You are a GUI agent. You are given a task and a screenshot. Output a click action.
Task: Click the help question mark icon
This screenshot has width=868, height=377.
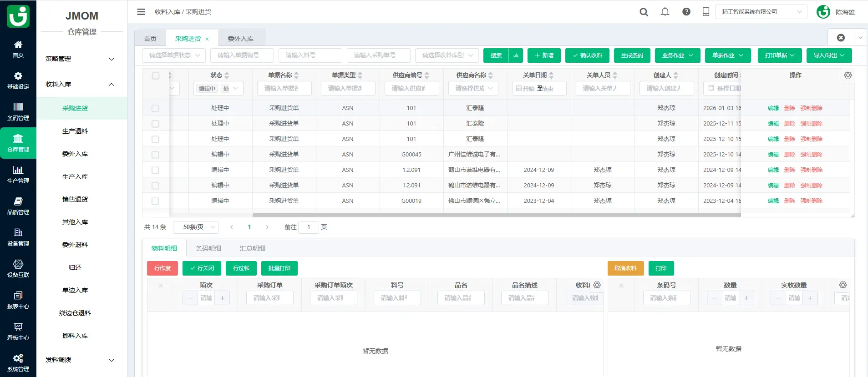pos(686,12)
